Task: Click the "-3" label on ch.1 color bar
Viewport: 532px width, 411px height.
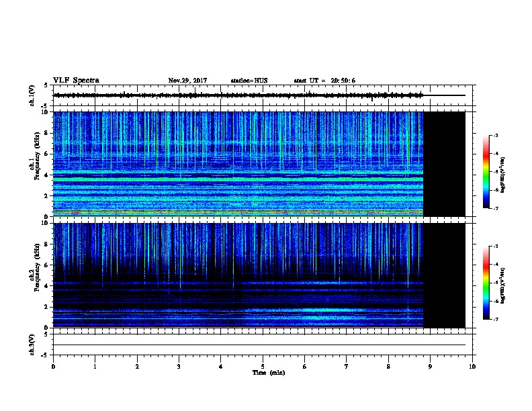Action: pyautogui.click(x=495, y=135)
